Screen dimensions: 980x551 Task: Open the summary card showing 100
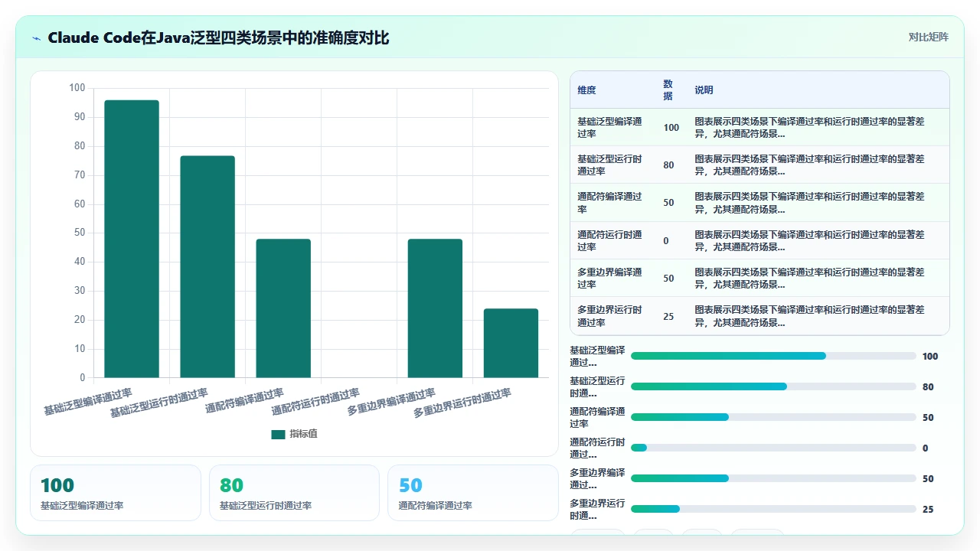coord(116,493)
